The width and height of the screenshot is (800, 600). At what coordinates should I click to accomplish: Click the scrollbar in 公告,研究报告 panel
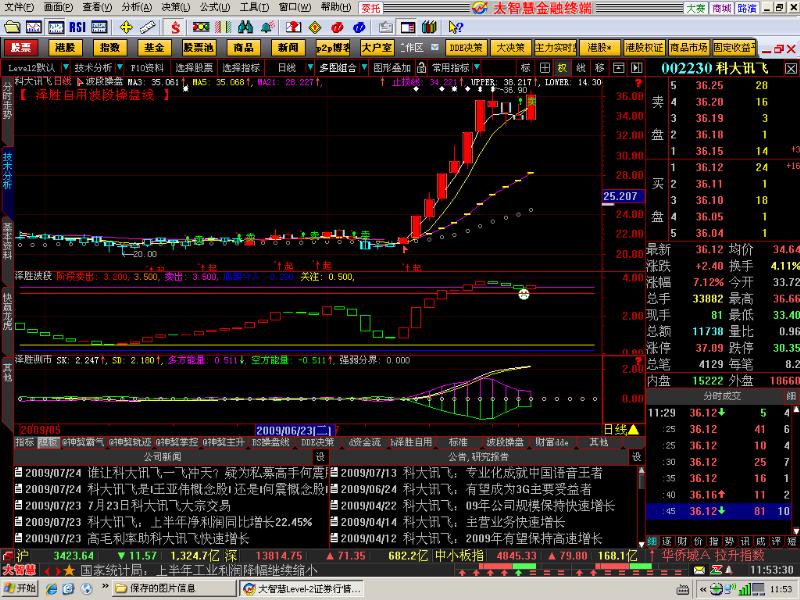(641, 506)
